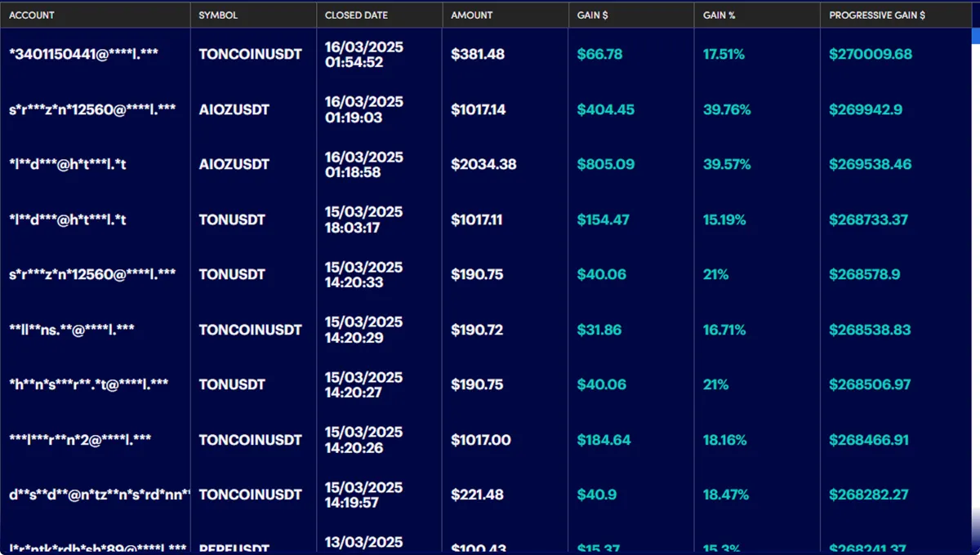This screenshot has height=555, width=980.
Task: Click the amount $190.72
Action: coord(477,330)
